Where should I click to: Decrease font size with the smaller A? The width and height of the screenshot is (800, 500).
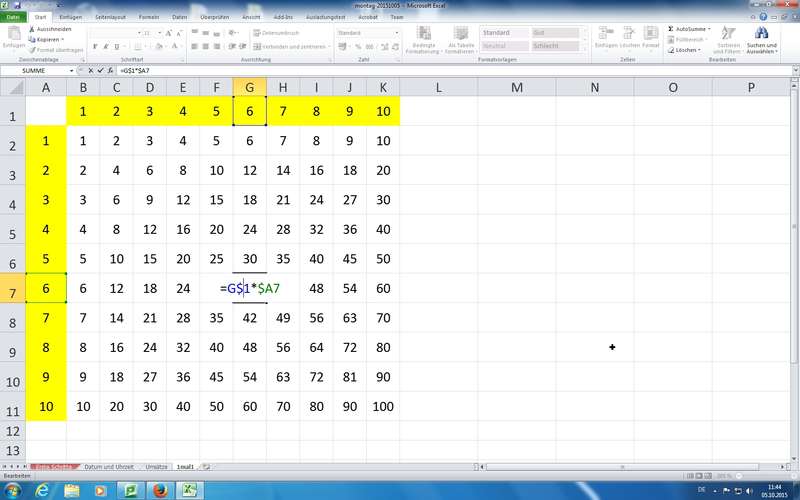pyautogui.click(x=179, y=33)
